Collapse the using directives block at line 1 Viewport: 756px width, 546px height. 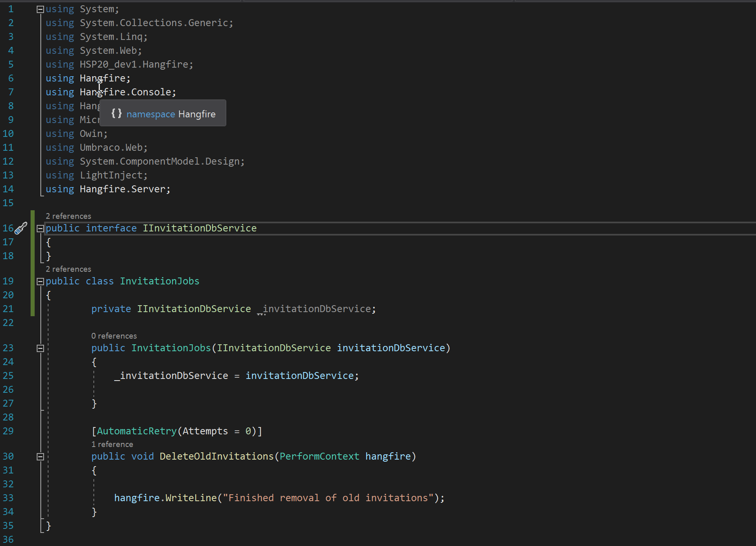40,9
